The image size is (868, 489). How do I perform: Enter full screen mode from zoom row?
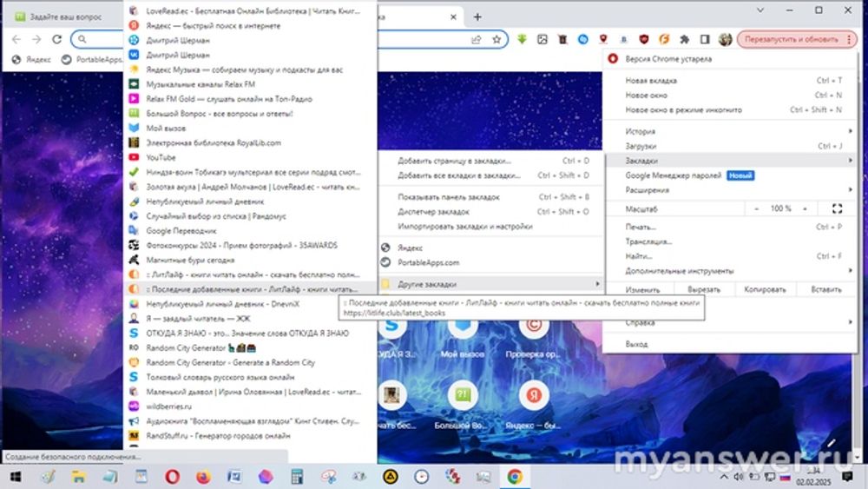[x=837, y=208]
